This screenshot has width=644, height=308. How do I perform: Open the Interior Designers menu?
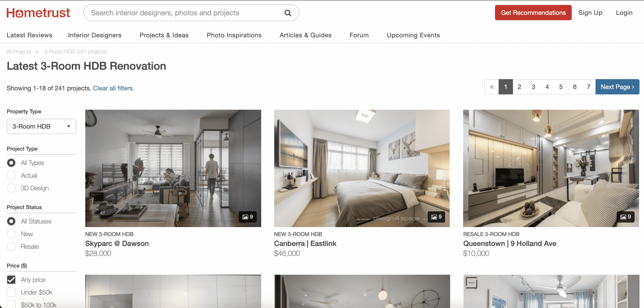95,35
